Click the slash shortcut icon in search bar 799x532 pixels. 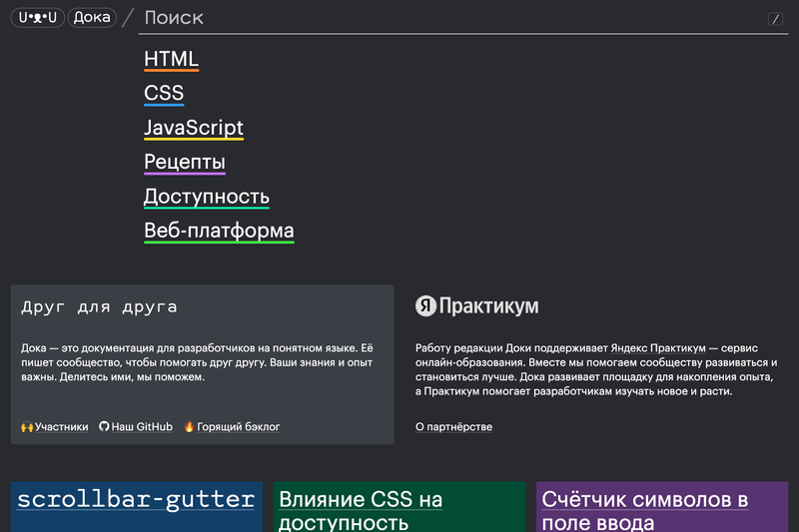pos(775,19)
